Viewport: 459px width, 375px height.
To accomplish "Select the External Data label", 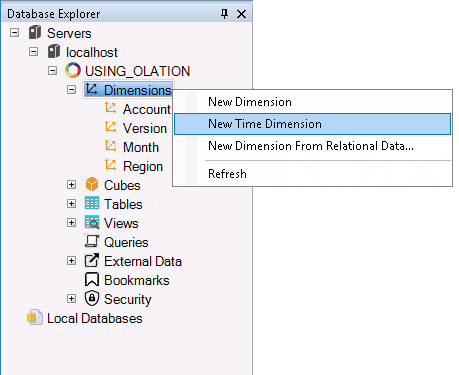I will [143, 261].
